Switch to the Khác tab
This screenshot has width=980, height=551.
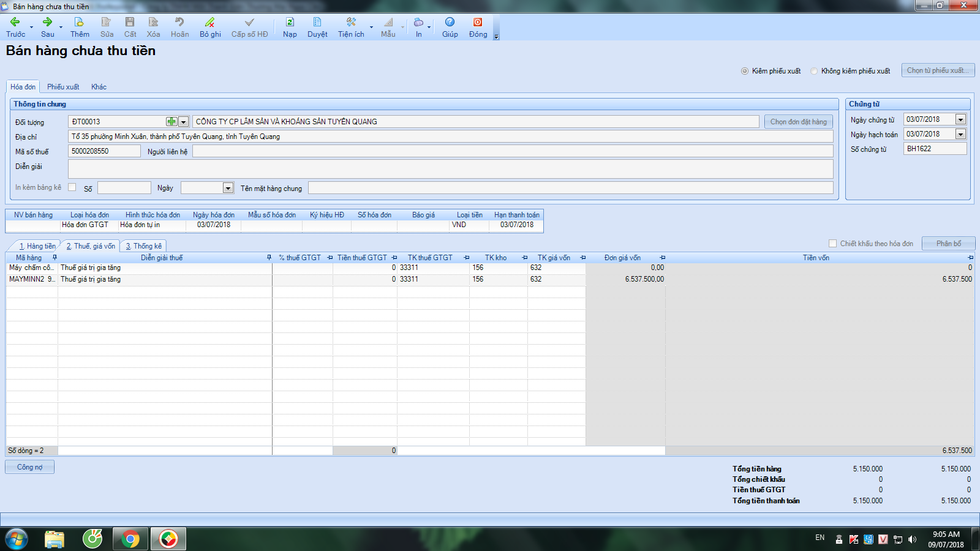click(x=99, y=87)
